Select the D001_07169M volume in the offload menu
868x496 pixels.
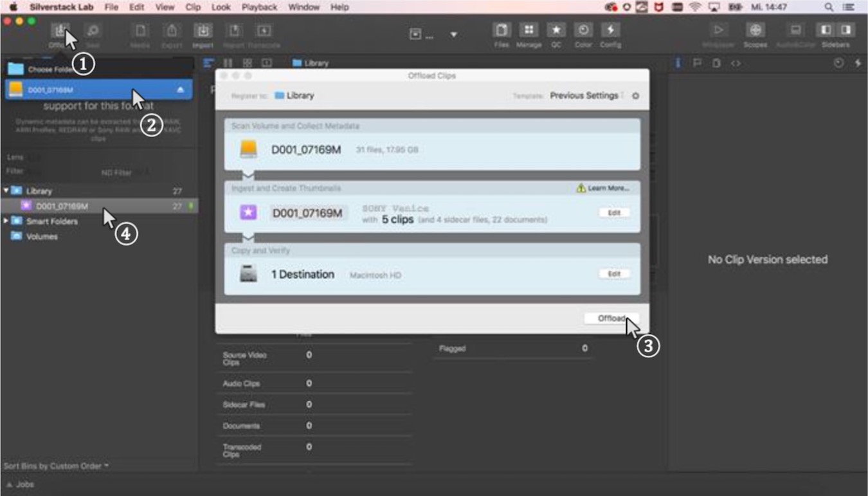[99, 89]
